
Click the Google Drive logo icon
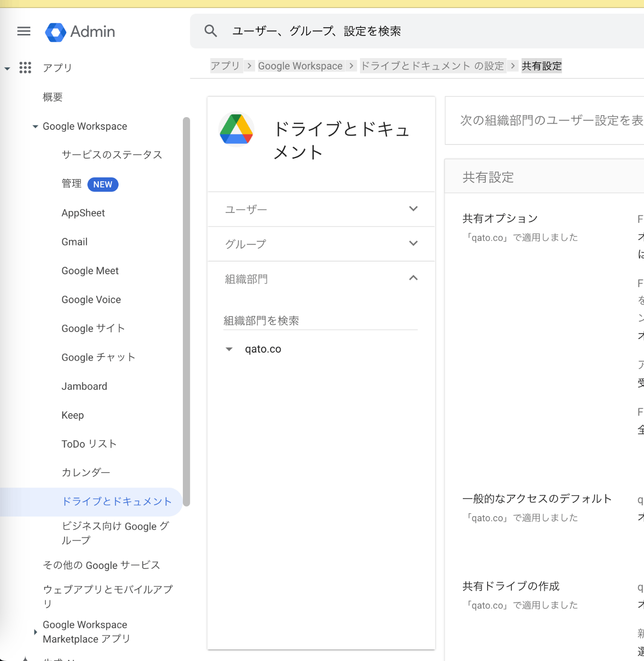(x=237, y=129)
